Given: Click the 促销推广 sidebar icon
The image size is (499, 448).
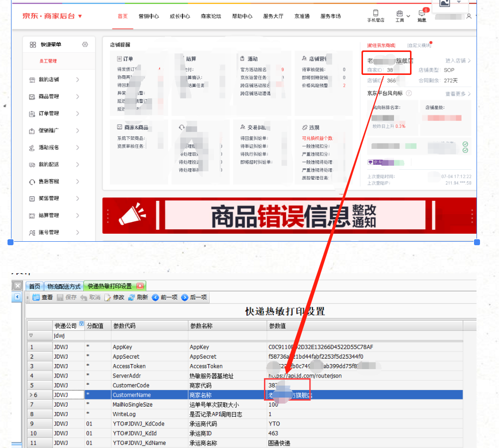Looking at the screenshot, I should 32,131.
